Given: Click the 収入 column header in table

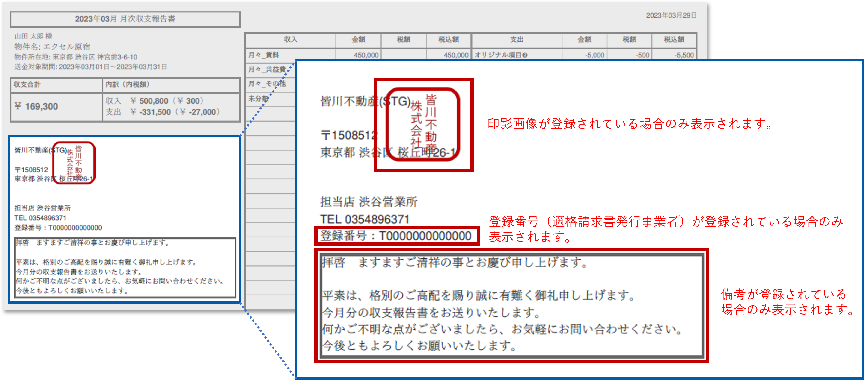Looking at the screenshot, I should [291, 40].
